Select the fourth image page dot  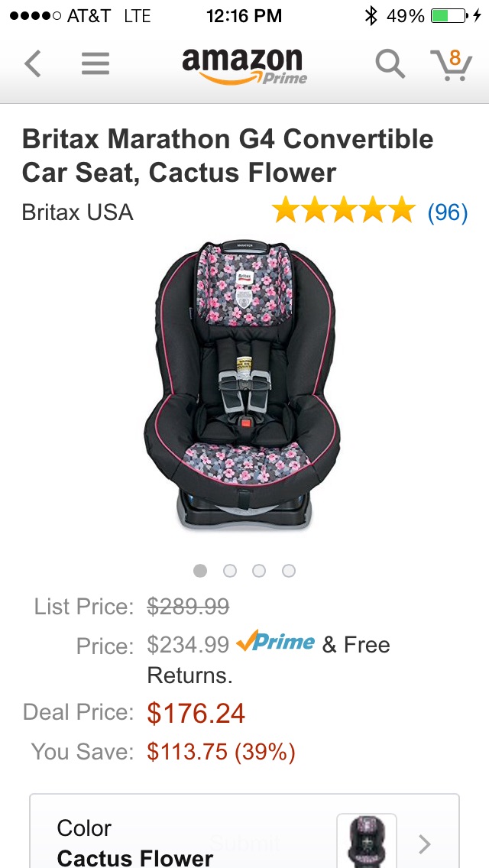[x=289, y=571]
